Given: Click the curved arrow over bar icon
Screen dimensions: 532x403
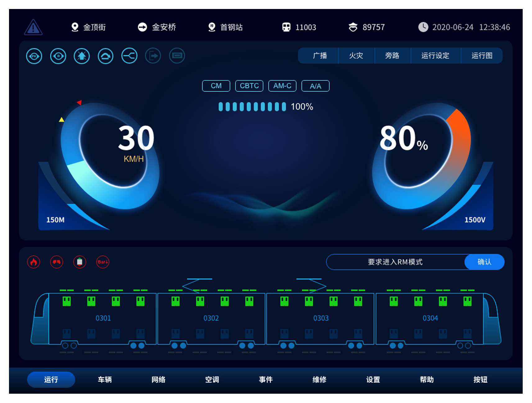Looking at the screenshot, I should (x=106, y=56).
